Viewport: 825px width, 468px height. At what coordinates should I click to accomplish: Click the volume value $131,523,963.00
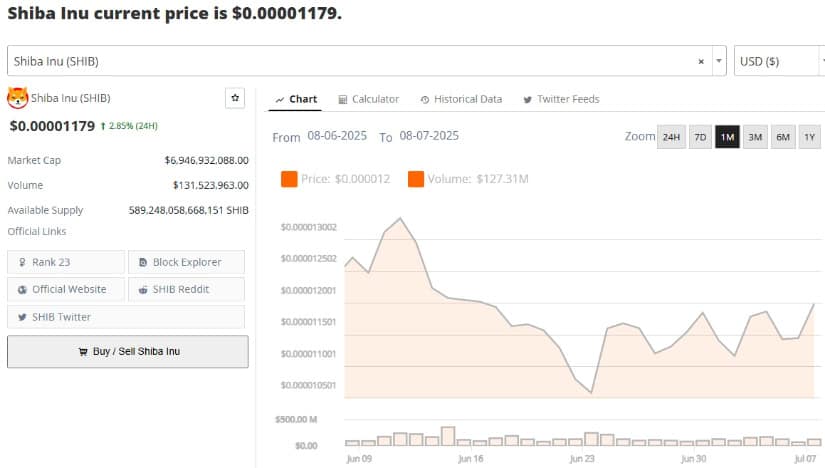click(x=210, y=185)
